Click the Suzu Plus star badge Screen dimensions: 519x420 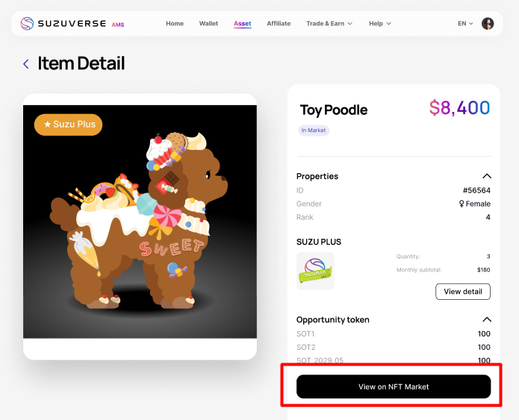click(68, 125)
